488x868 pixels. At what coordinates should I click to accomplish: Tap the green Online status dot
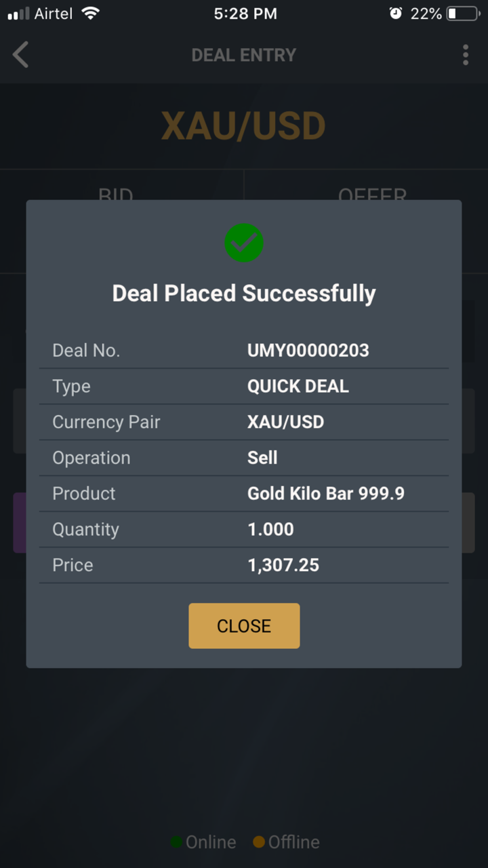[176, 842]
